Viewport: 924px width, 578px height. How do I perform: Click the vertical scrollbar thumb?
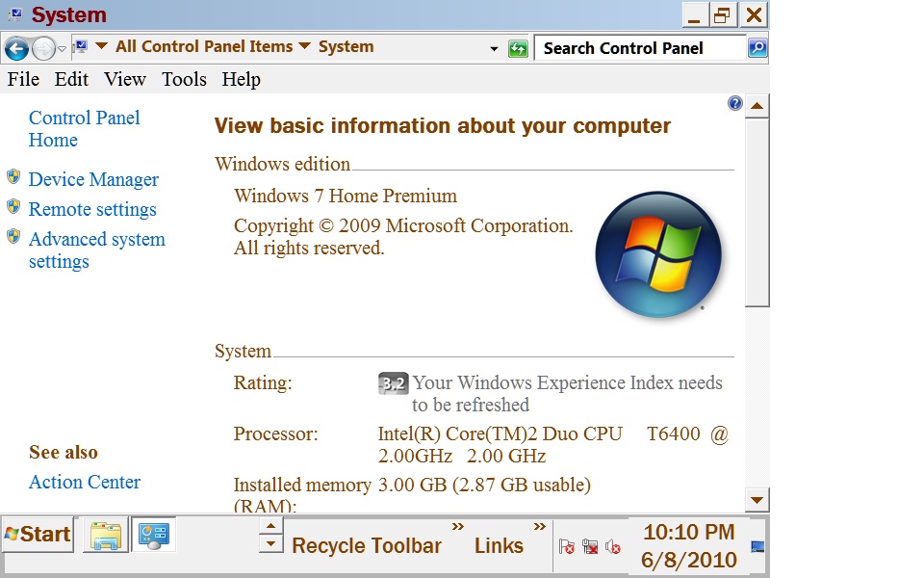pyautogui.click(x=757, y=213)
